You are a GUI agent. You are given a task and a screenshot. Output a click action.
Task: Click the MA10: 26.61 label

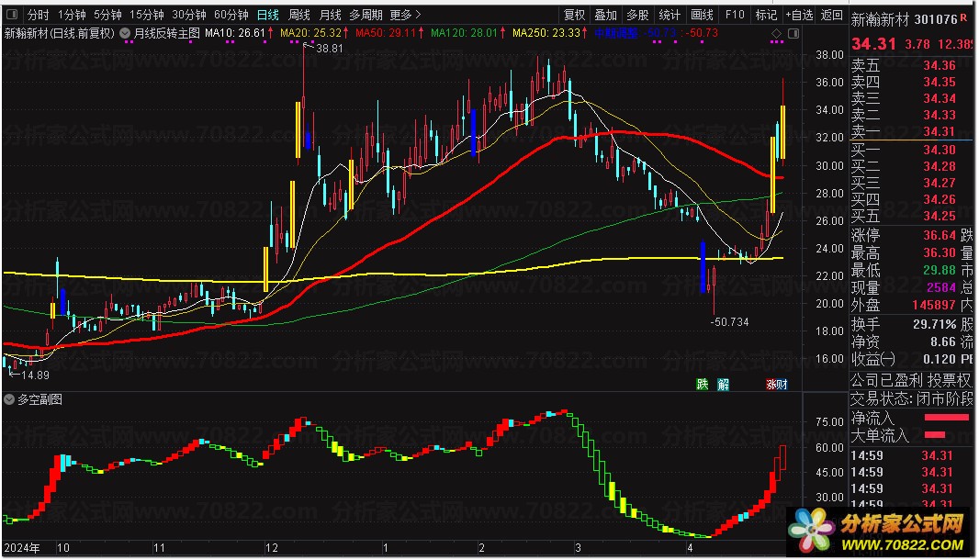(x=239, y=33)
